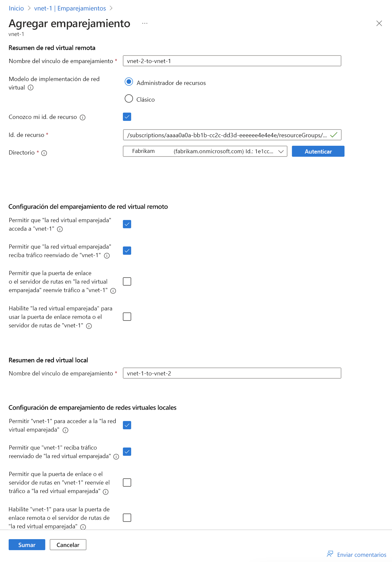Click info icon next to Directorio label
Screen dimensions: 392x562
pos(44,153)
